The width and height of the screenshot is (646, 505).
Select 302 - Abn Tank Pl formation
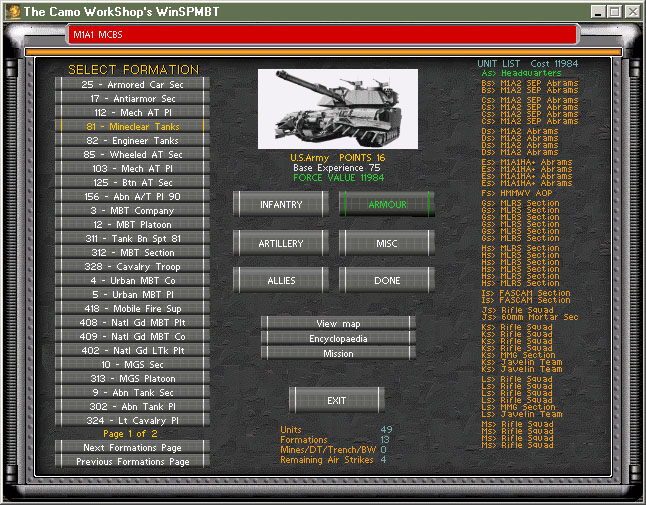132,407
